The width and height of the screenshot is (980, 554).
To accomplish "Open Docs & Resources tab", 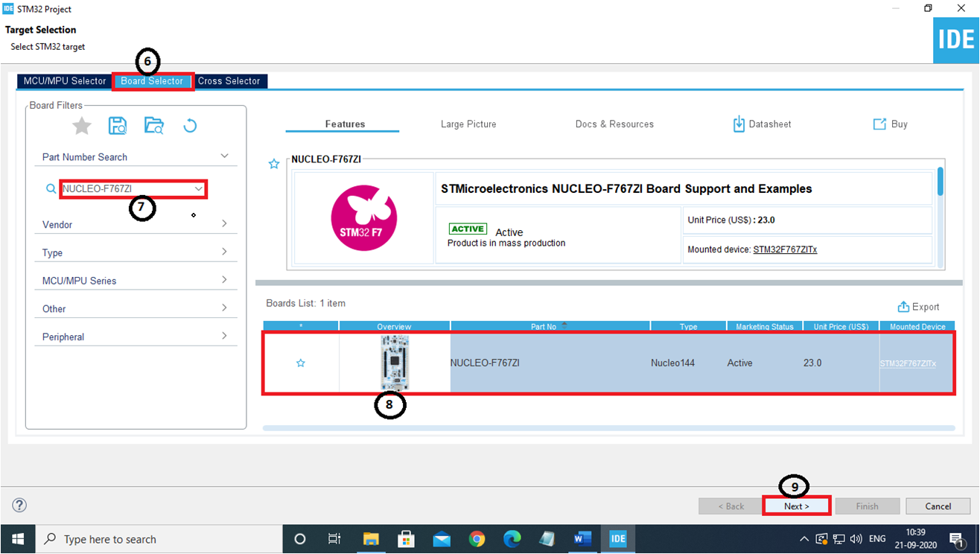I will [x=614, y=124].
